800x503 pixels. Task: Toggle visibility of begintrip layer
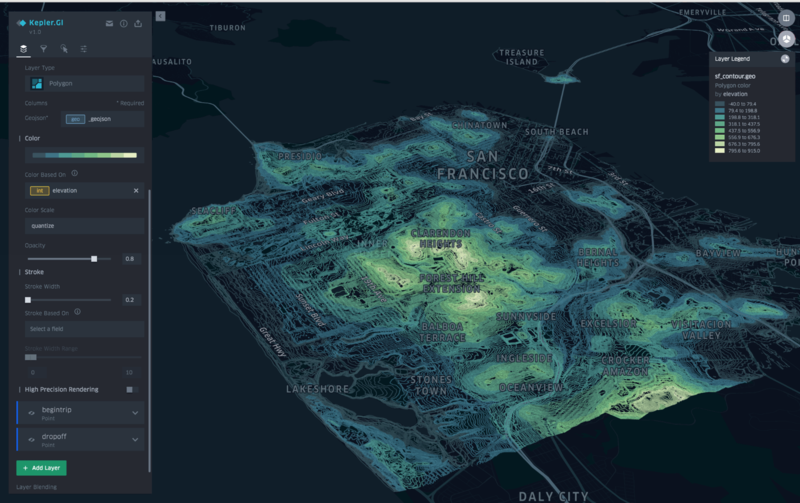coord(32,413)
